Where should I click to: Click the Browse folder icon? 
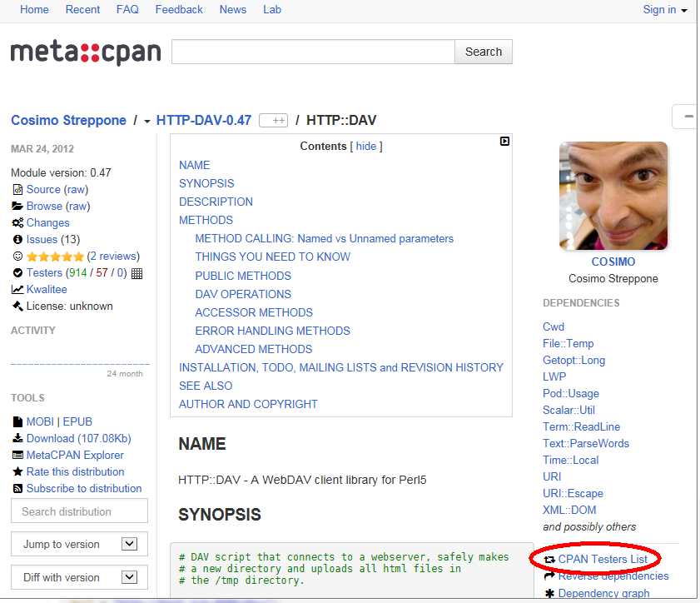point(17,206)
